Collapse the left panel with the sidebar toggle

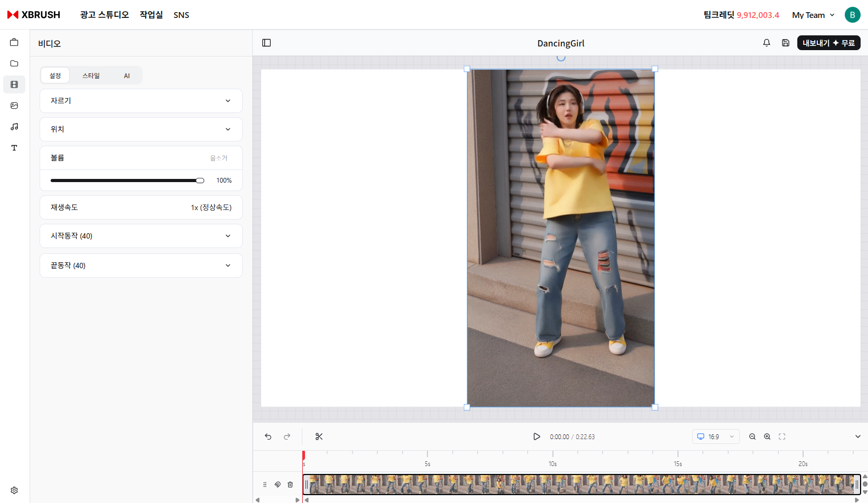[266, 43]
